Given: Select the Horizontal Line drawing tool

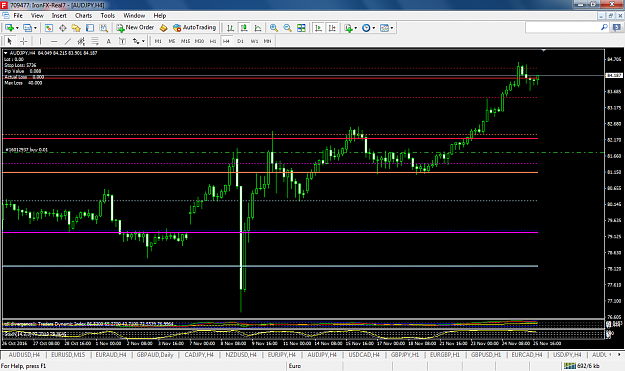Looking at the screenshot, I should (x=54, y=41).
